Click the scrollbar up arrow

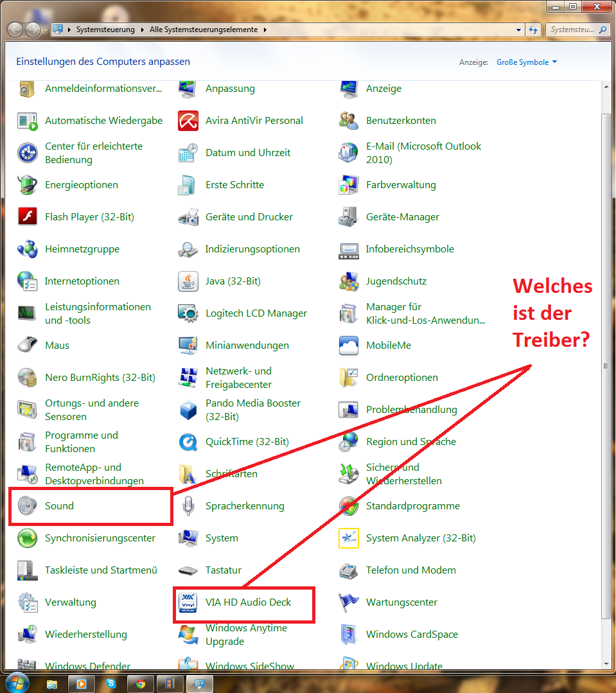tap(606, 87)
